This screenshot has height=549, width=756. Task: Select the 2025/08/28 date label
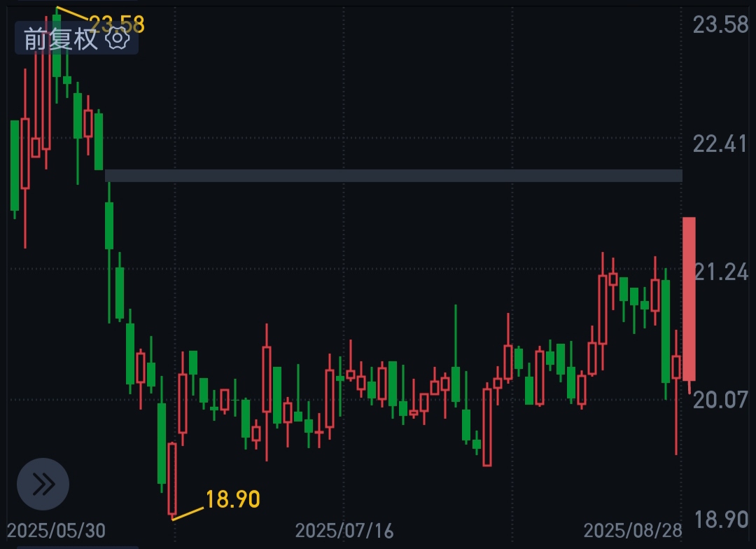(633, 531)
